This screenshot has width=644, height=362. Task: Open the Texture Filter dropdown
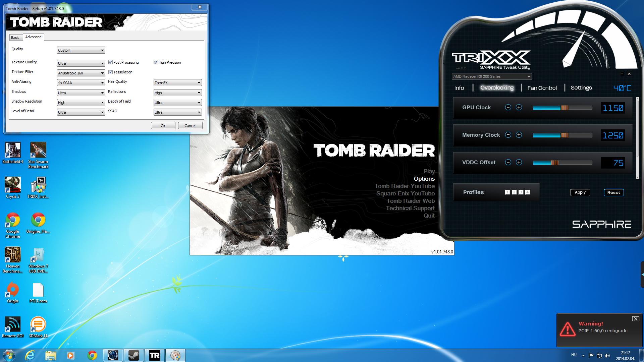pos(81,73)
